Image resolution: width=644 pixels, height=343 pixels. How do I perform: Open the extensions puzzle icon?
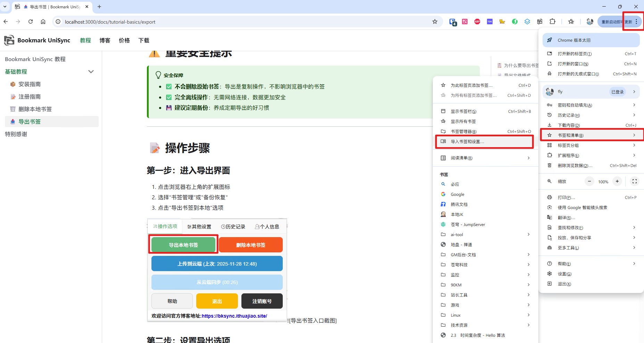pos(552,22)
